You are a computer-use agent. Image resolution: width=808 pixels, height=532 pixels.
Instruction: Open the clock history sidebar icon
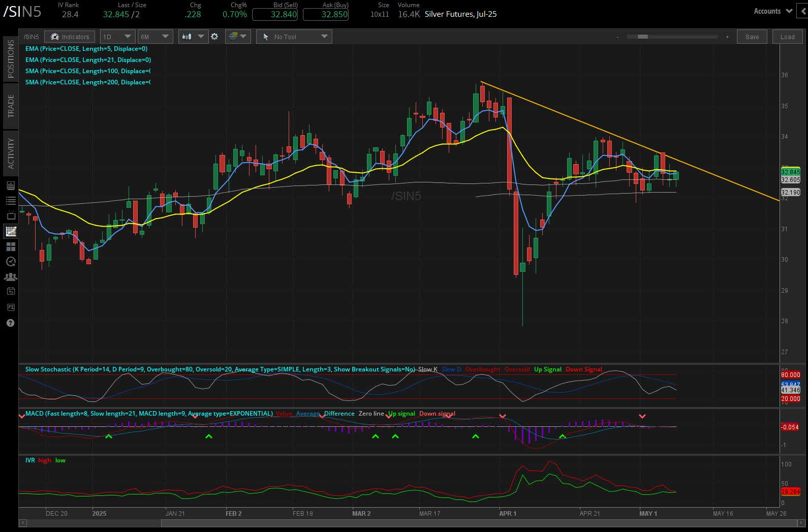[x=11, y=262]
